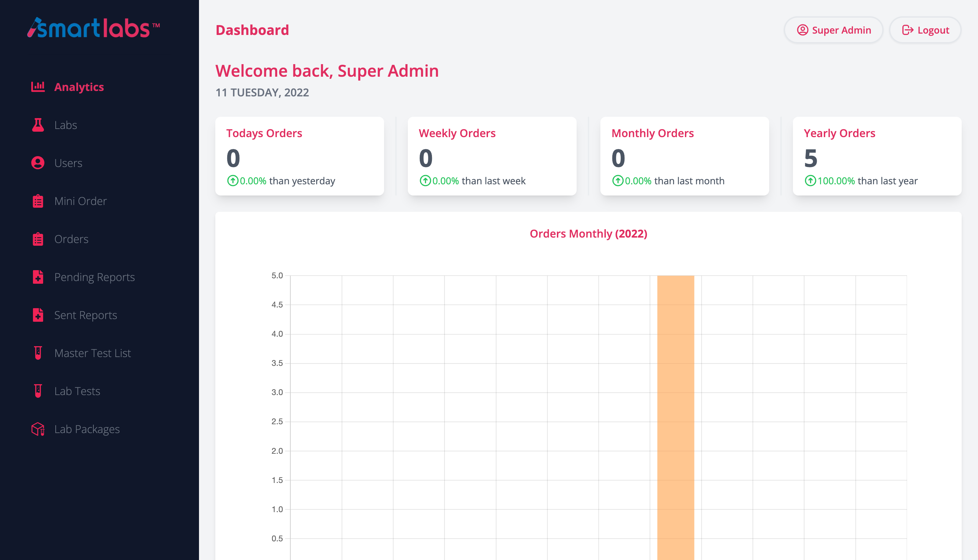Click the Yearly Orders card
This screenshot has width=978, height=560.
[x=877, y=156]
